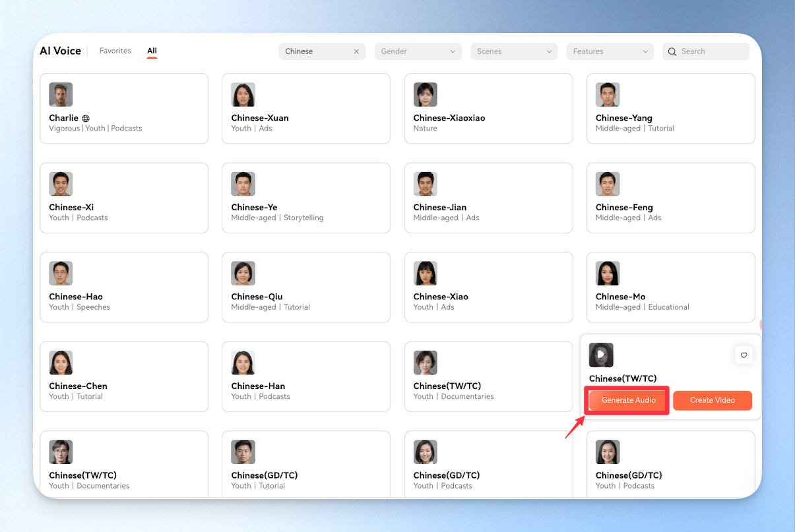
Task: Play the hovered Chinese(TW/TC) voice preview
Action: click(601, 355)
